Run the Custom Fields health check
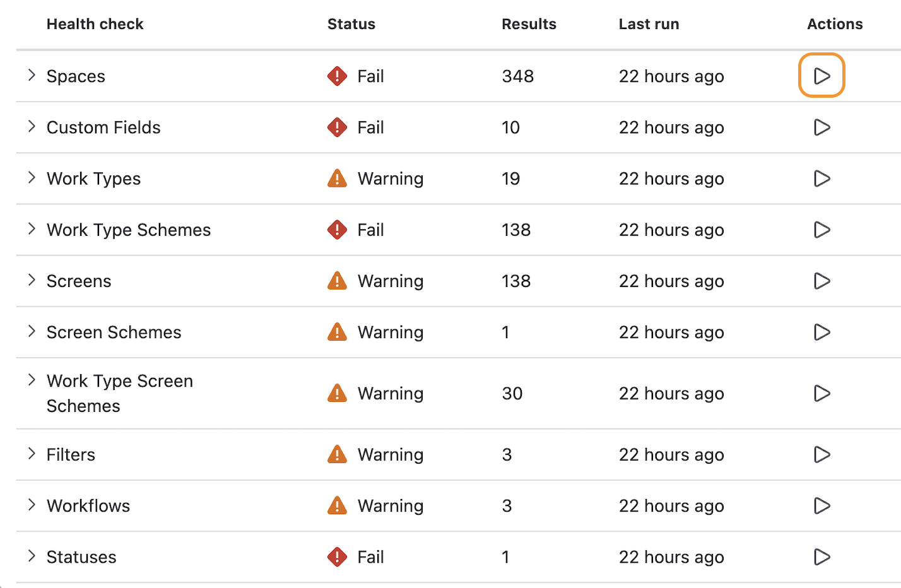 821,127
